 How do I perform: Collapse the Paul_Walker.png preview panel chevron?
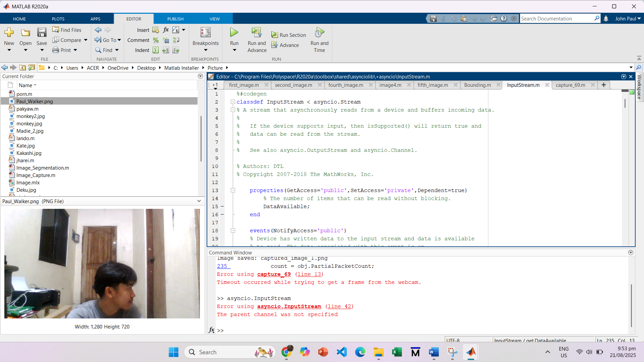[199, 201]
